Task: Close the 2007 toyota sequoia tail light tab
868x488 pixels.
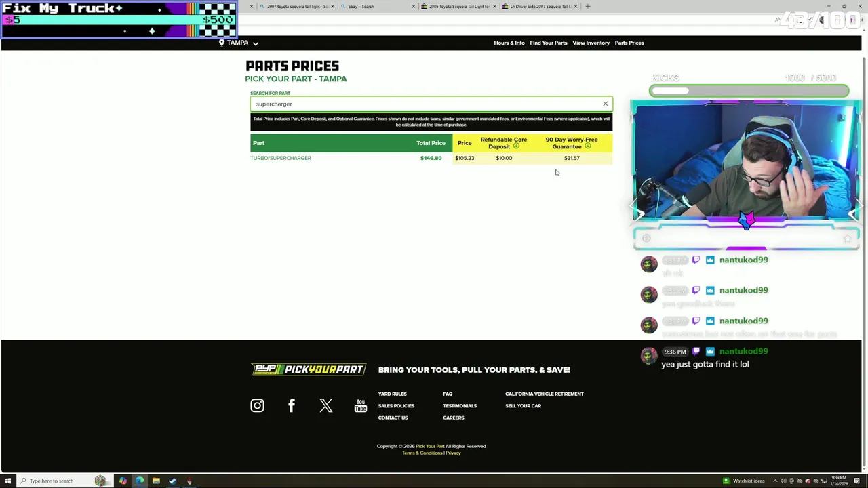Action: (332, 6)
